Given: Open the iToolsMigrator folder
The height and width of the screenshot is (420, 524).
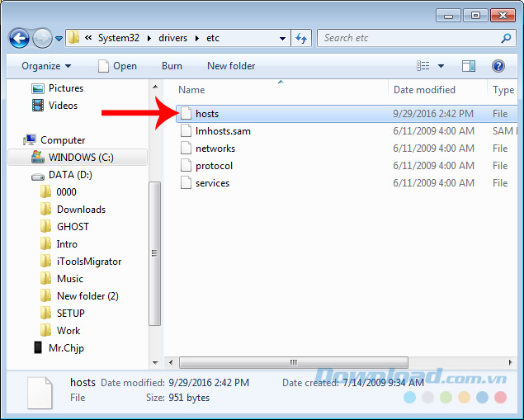Looking at the screenshot, I should (x=81, y=262).
